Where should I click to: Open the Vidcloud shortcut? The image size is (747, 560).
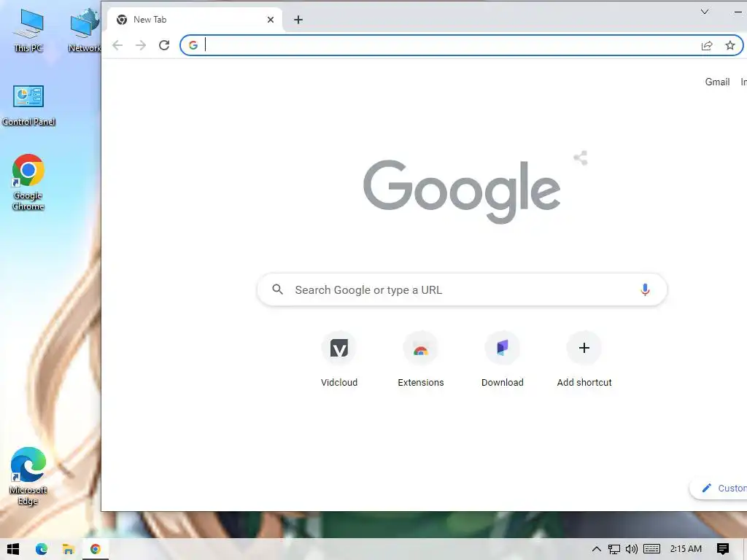339,360
